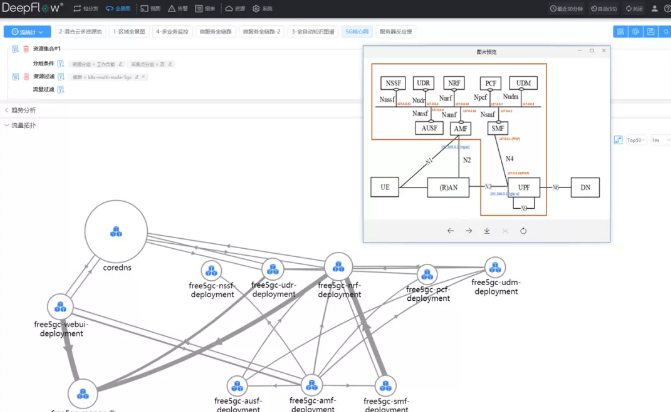
Task: Open the blue edit dropdown button
Action: click(30, 32)
